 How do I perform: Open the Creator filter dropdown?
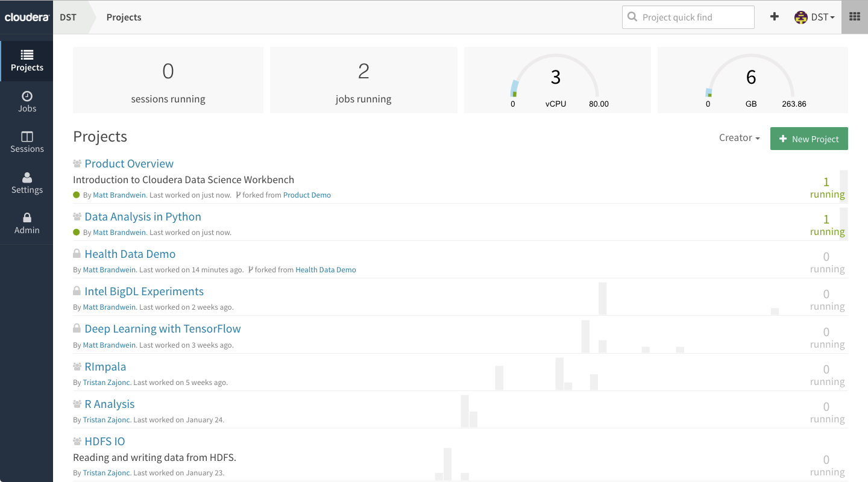739,138
